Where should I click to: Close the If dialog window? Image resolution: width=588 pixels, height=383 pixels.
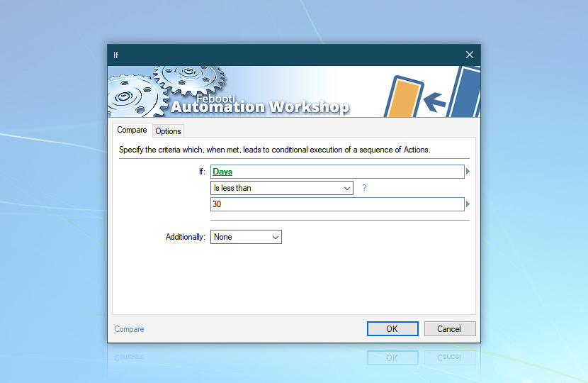tap(470, 55)
